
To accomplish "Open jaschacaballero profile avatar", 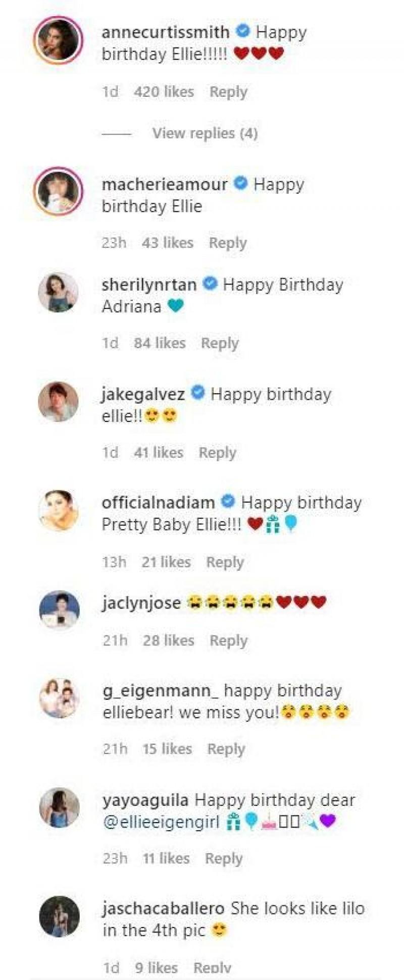I will 59,916.
